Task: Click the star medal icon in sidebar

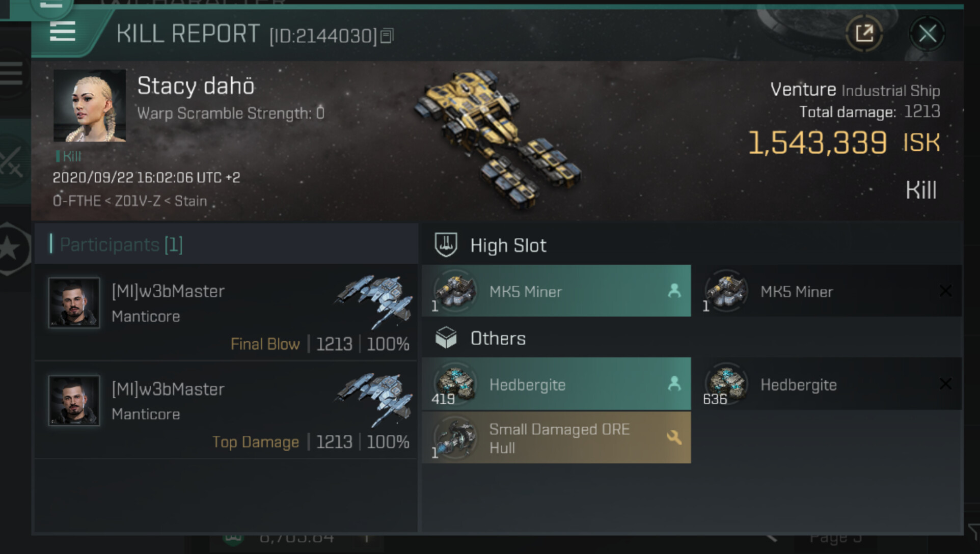Action: pyautogui.click(x=11, y=248)
